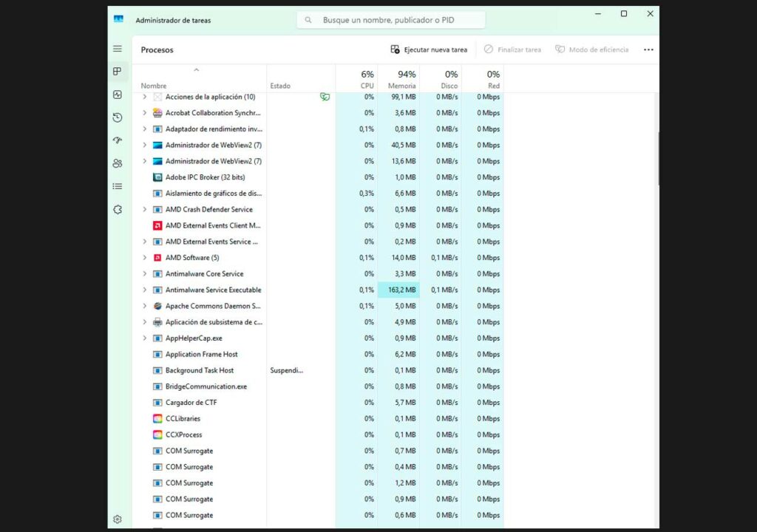Open the Rendimiento (performance) page icon
The image size is (757, 532).
click(x=117, y=95)
